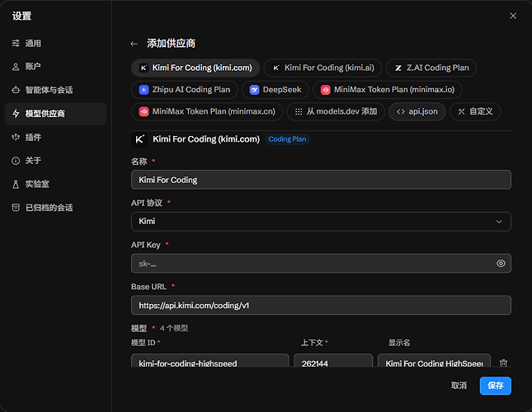This screenshot has height=412, width=532.
Task: Choose Z.AI Coding Plan preset
Action: pyautogui.click(x=431, y=68)
